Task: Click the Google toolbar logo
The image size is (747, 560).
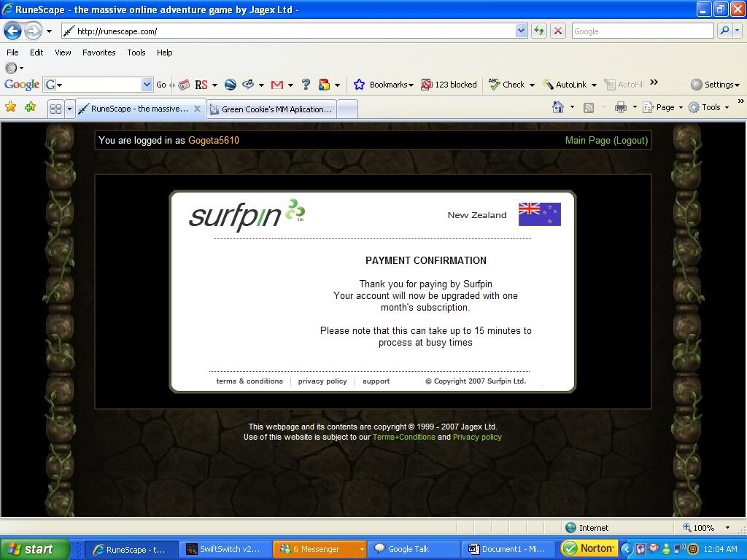Action: (x=21, y=85)
